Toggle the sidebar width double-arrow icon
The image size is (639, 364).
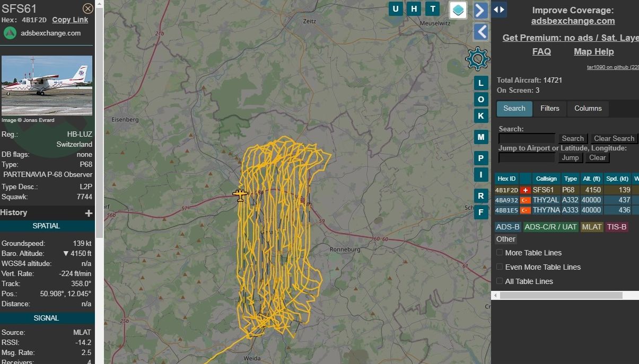tap(499, 10)
